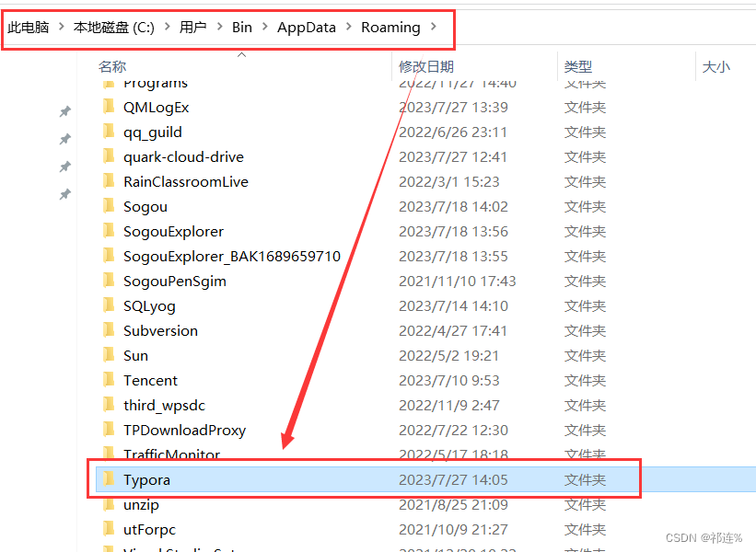This screenshot has width=756, height=552.
Task: Select the highlighted Typora row
Action: (276, 479)
